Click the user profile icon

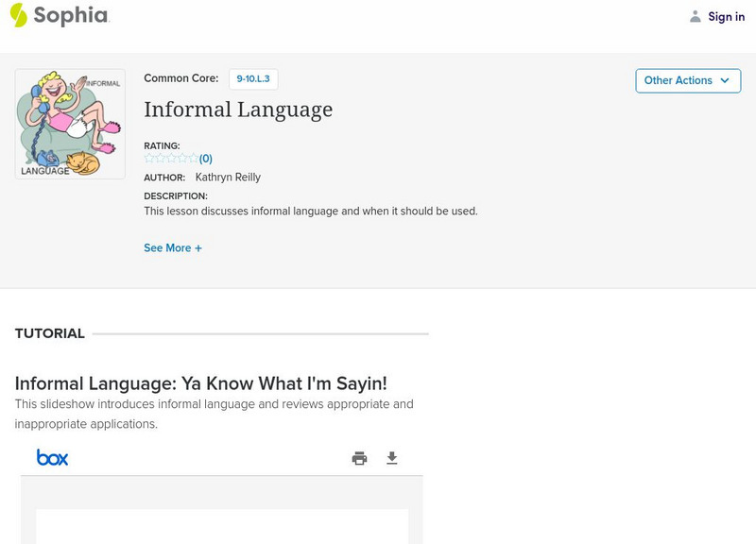[696, 16]
